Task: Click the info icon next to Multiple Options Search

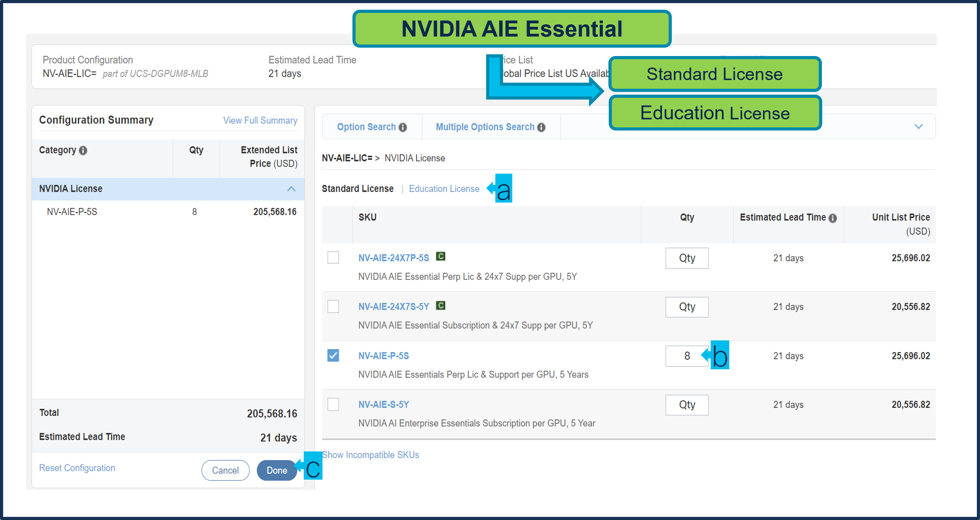Action: pyautogui.click(x=541, y=127)
